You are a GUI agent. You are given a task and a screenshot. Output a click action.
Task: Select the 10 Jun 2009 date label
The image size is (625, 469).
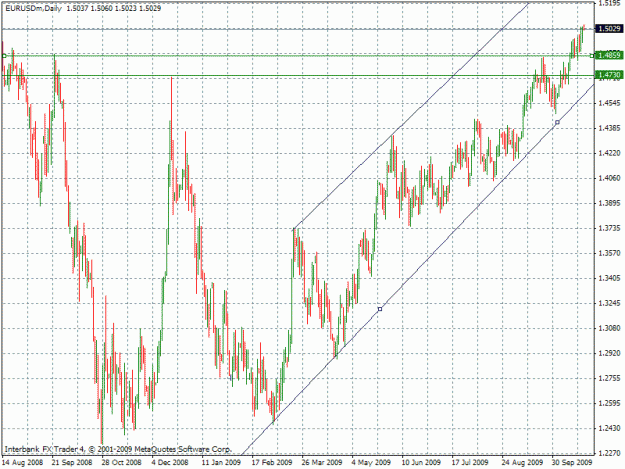click(x=421, y=463)
